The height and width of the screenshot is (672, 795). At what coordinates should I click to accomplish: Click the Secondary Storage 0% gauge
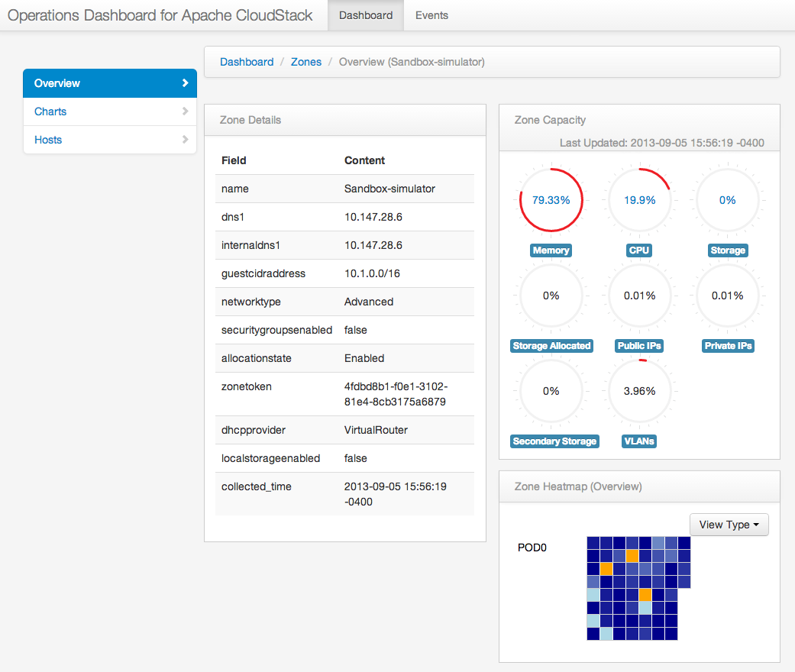click(x=551, y=391)
